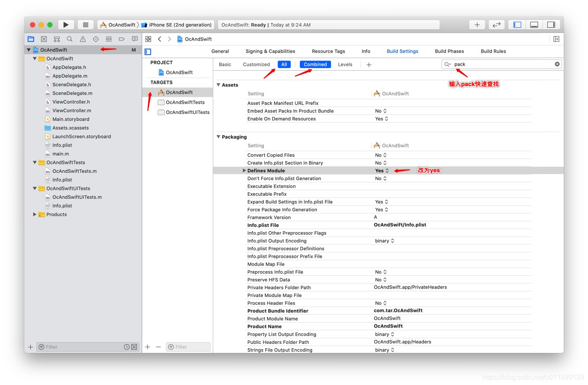
Task: Switch to Signing & Capabilities tab
Action: tap(270, 51)
